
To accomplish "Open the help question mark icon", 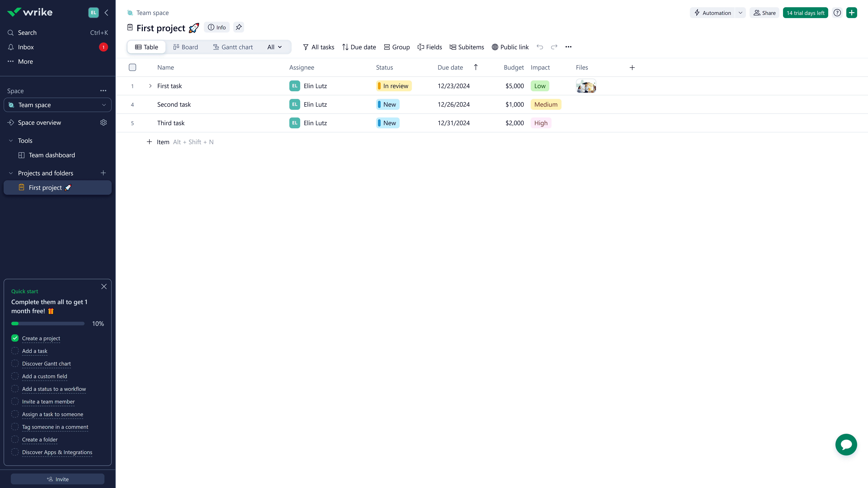I will pos(837,13).
